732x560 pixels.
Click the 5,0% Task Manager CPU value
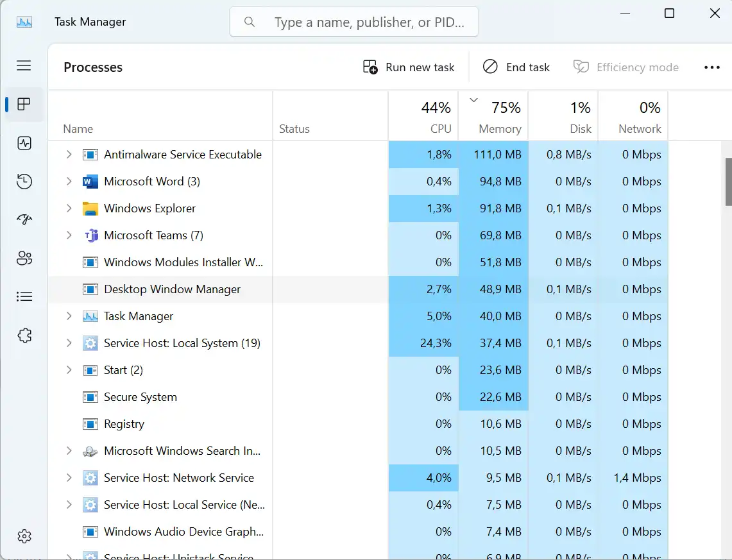point(439,316)
